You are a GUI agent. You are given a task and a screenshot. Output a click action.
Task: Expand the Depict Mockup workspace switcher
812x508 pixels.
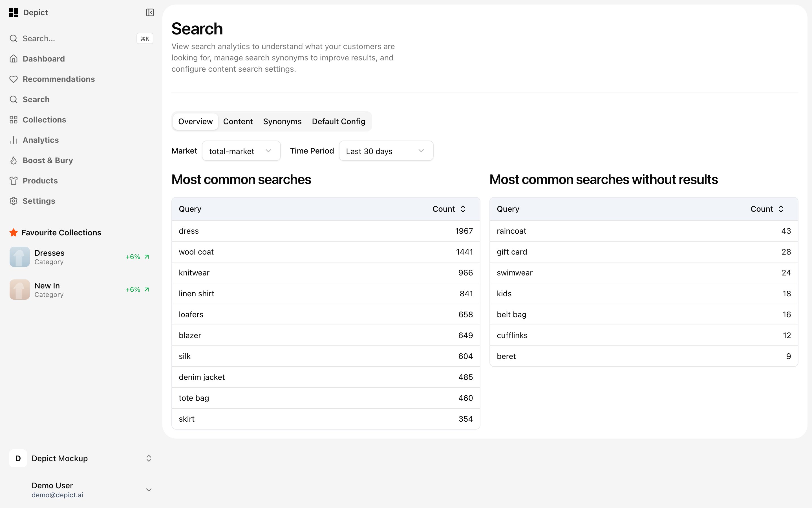tap(149, 458)
